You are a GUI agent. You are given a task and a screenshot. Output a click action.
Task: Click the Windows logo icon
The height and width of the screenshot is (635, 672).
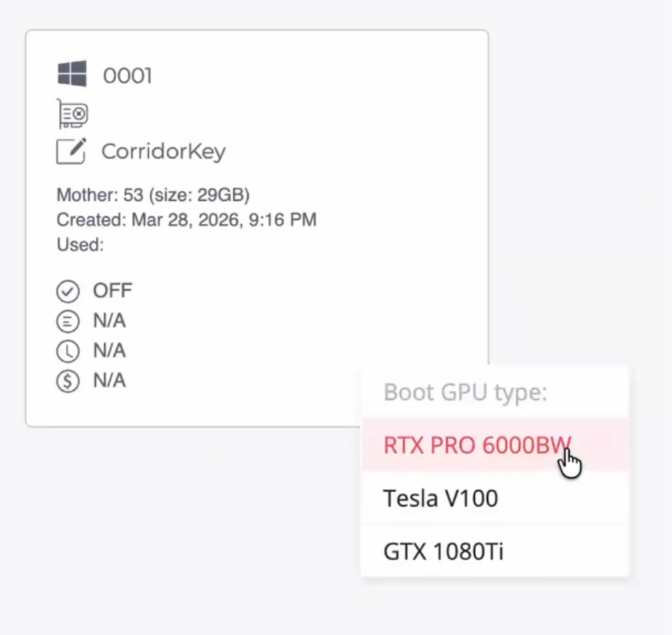point(72,74)
